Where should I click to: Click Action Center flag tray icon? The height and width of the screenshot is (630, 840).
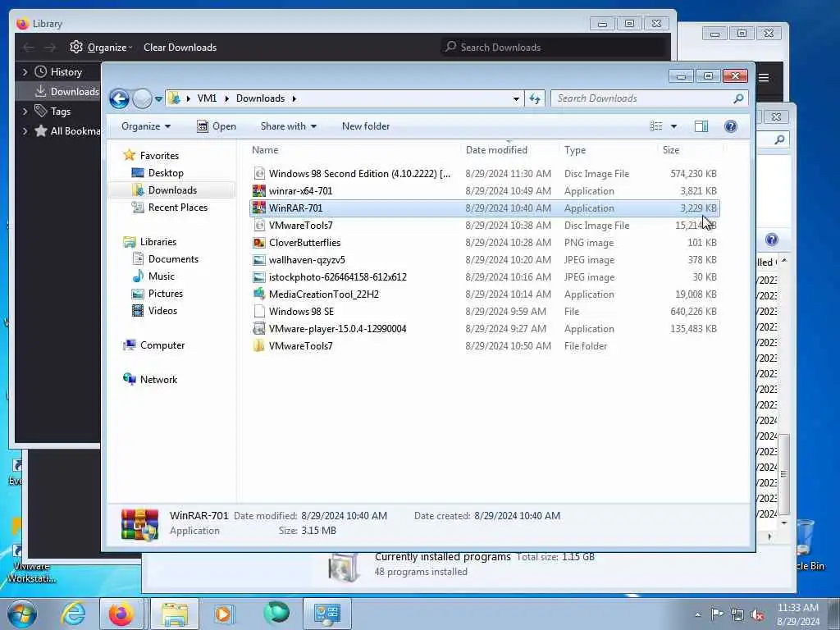pos(717,614)
